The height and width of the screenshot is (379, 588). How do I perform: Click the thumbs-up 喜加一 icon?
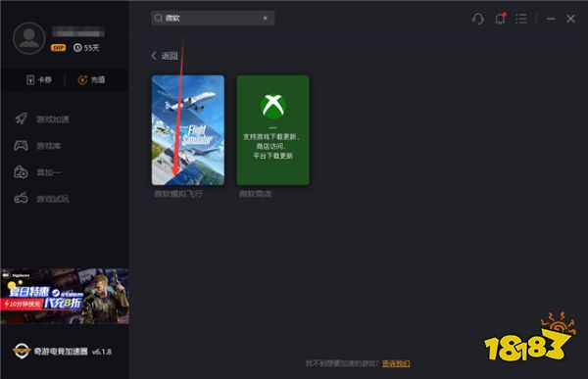(21, 172)
